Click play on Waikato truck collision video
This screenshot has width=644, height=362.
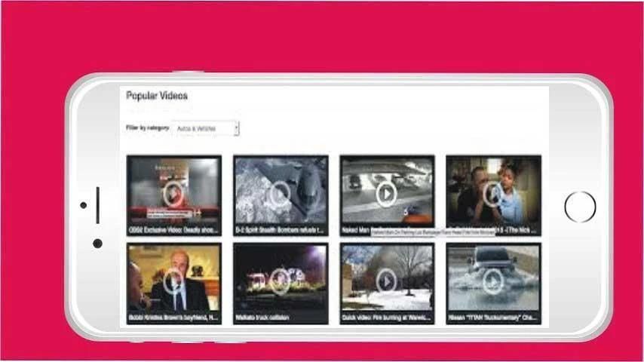tap(280, 281)
